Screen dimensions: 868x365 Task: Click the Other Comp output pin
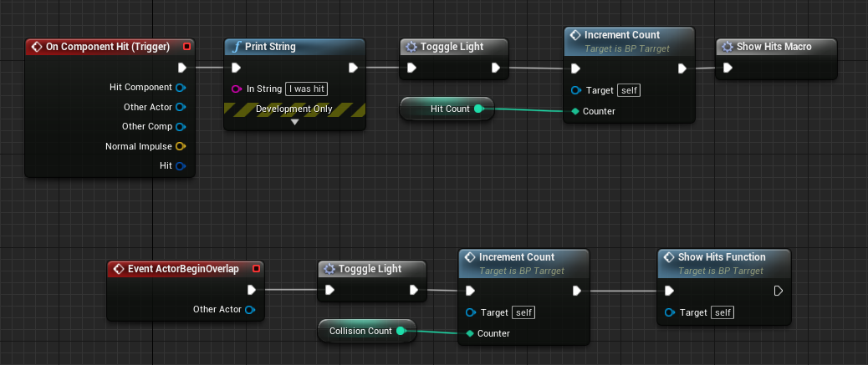pos(180,127)
